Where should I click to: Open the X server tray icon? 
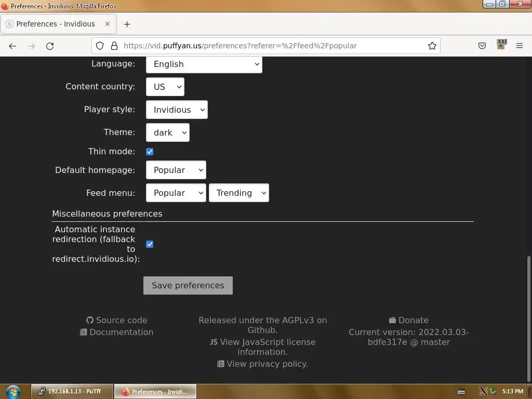pyautogui.click(x=483, y=392)
